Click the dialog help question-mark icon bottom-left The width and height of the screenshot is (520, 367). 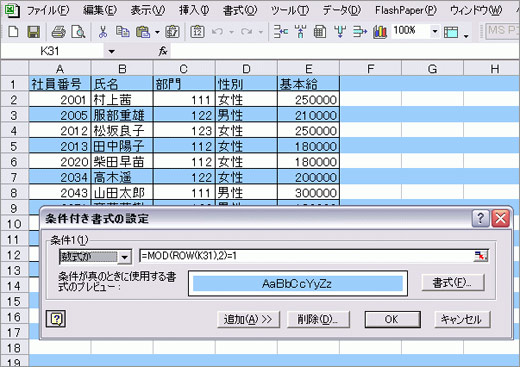coord(56,319)
